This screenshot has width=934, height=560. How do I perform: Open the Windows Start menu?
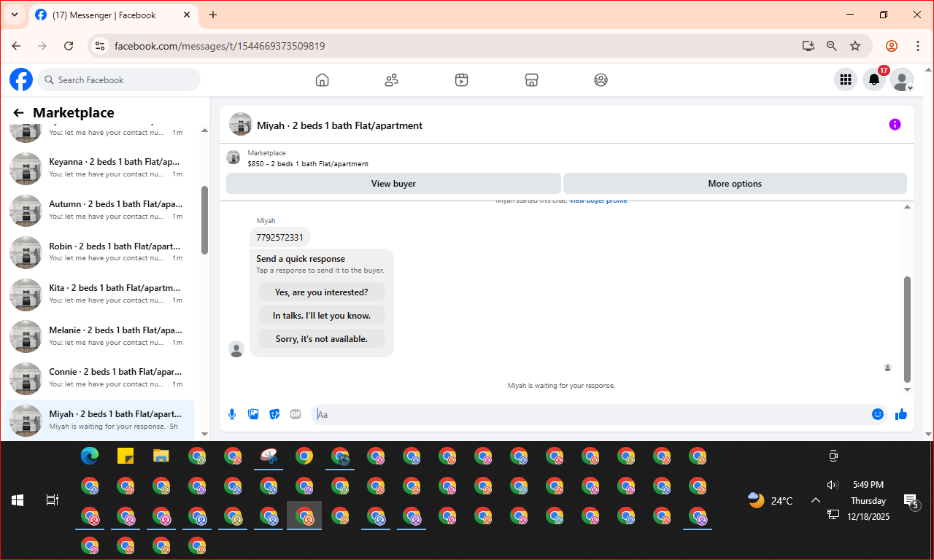(18, 500)
